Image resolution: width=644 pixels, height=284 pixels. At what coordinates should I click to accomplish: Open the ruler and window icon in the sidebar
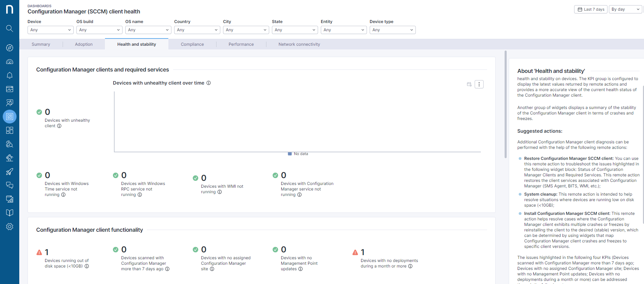point(10,199)
